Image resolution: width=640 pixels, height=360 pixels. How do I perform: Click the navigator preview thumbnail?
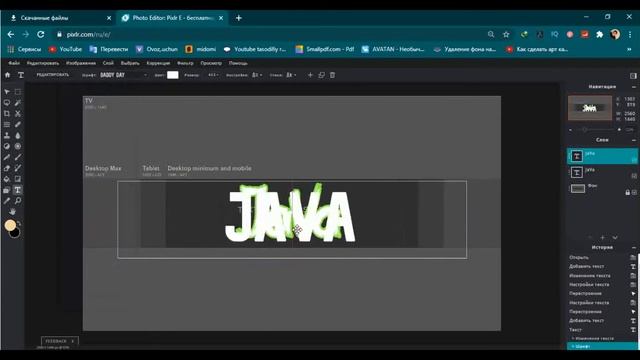coord(590,108)
